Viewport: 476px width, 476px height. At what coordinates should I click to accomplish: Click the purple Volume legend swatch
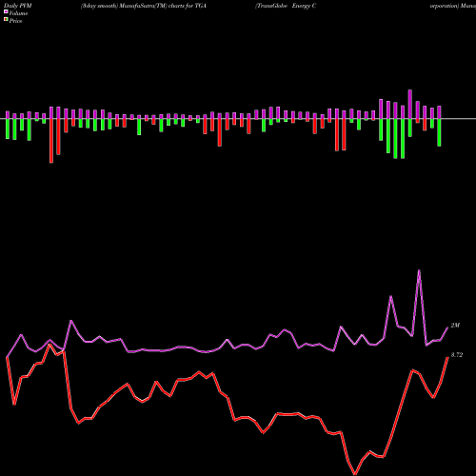click(x=6, y=11)
